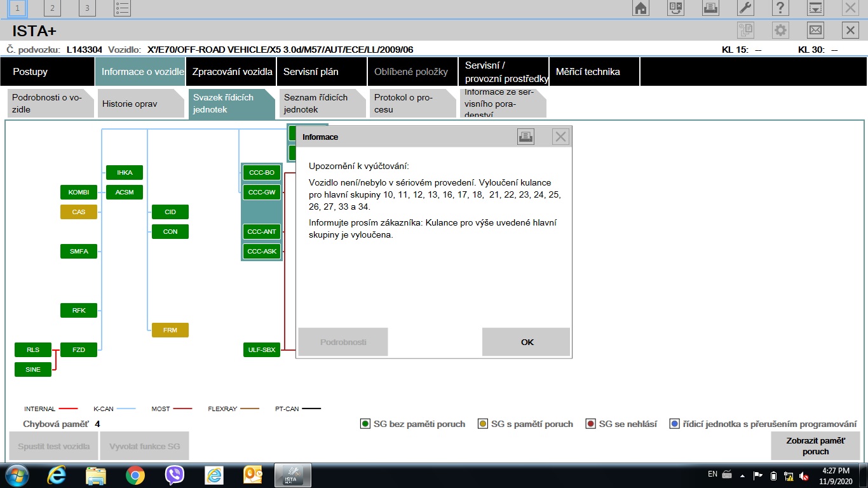The image size is (868, 488).
Task: Select the Měřicí technika menu item
Action: click(588, 72)
